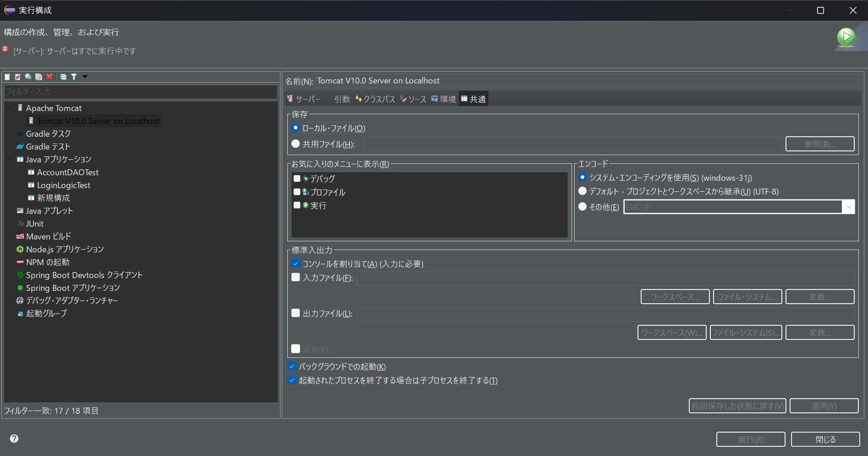Click the new launch configuration icon
The height and width of the screenshot is (456, 868).
click(7, 77)
